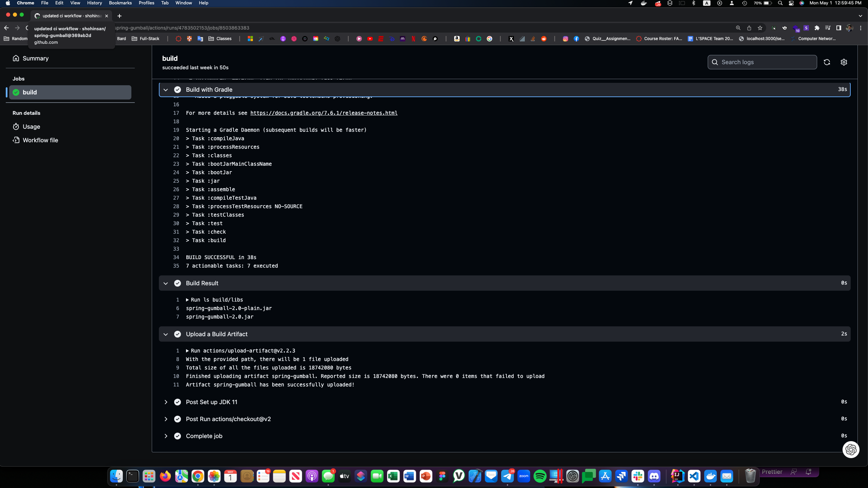This screenshot has width=868, height=488.
Task: Open the History menu
Action: point(94,3)
